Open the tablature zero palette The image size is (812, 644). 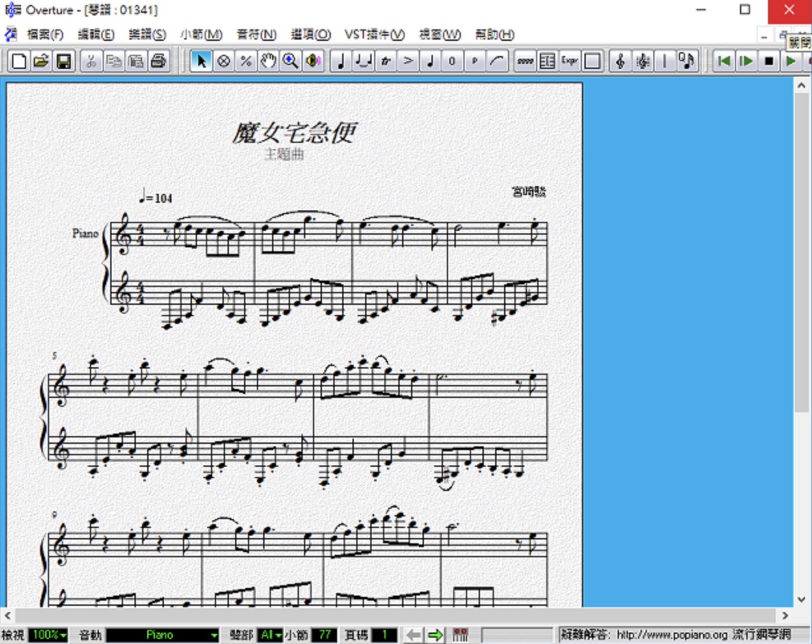coord(453,61)
